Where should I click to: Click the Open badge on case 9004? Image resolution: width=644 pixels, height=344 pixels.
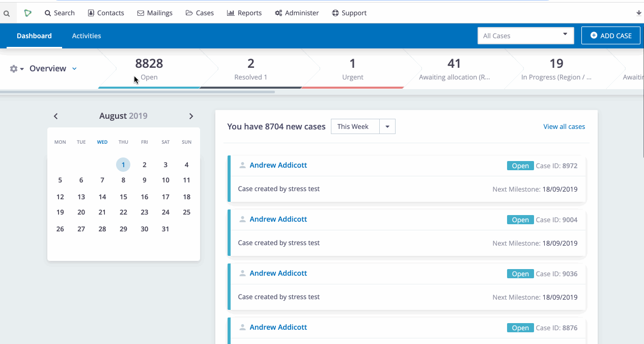click(520, 220)
